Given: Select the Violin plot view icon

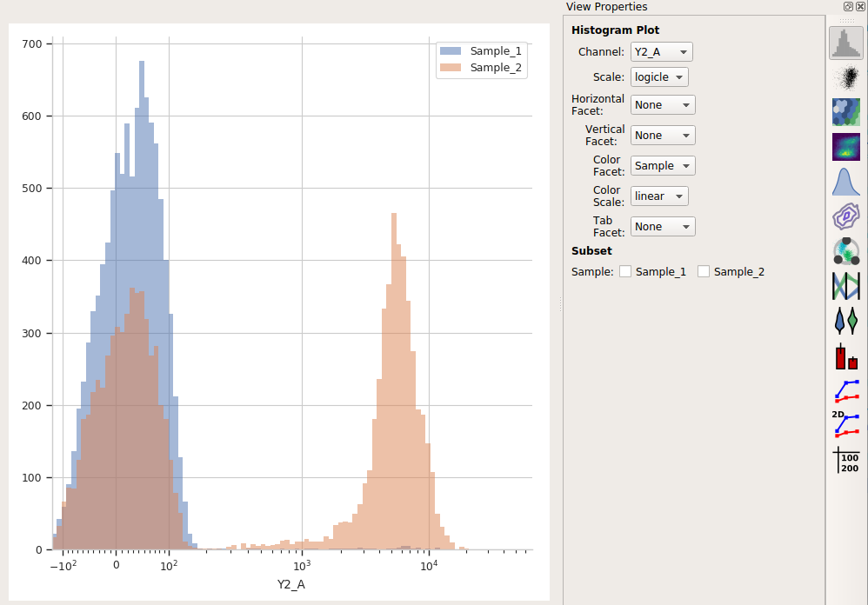Looking at the screenshot, I should (x=846, y=321).
